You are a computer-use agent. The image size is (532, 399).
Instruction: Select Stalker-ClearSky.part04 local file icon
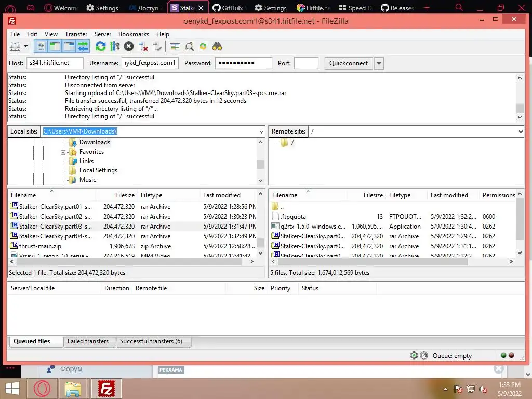point(14,235)
